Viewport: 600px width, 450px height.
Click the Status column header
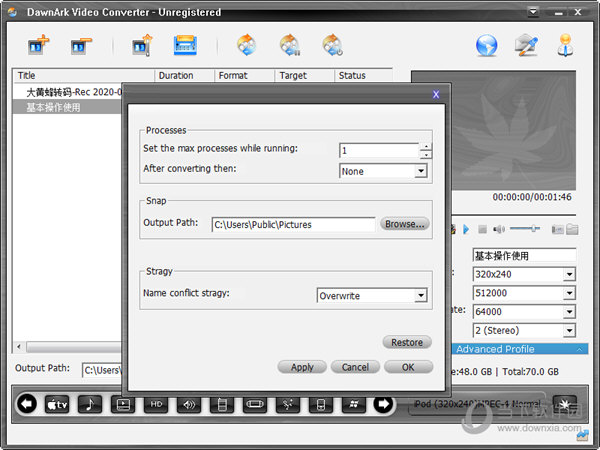pyautogui.click(x=364, y=75)
